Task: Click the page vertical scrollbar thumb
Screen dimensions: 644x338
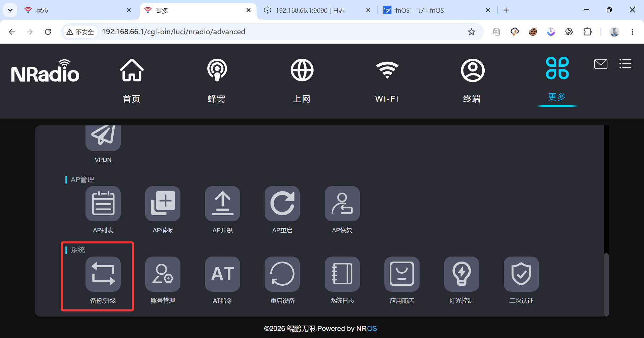Action: (x=606, y=285)
